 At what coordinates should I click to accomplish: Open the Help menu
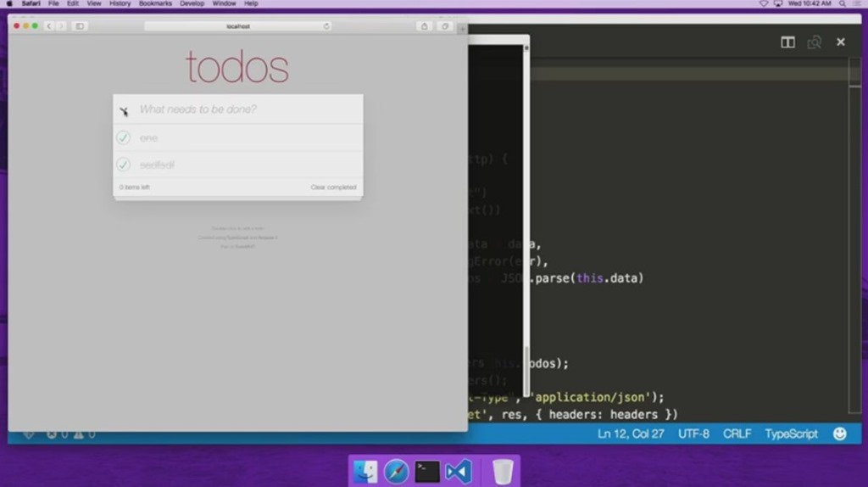click(251, 3)
